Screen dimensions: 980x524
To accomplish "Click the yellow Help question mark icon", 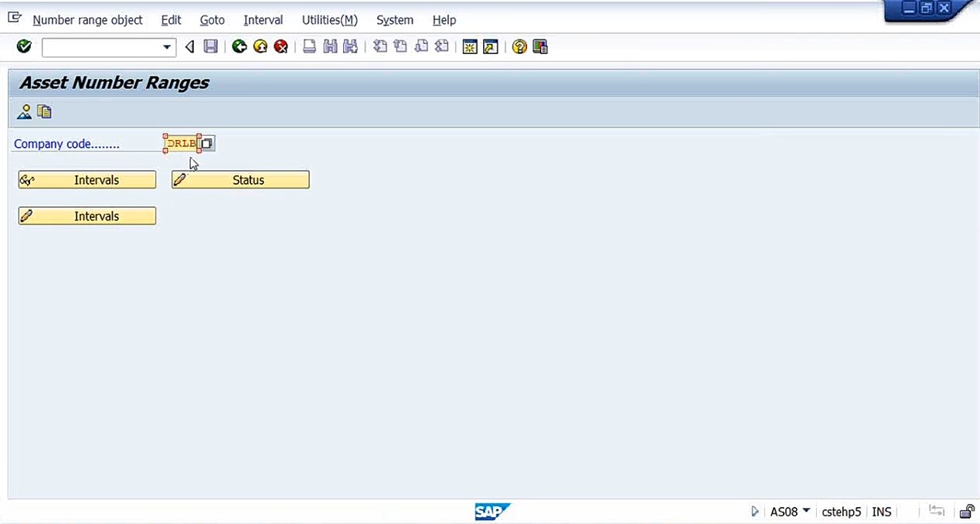I will [519, 47].
